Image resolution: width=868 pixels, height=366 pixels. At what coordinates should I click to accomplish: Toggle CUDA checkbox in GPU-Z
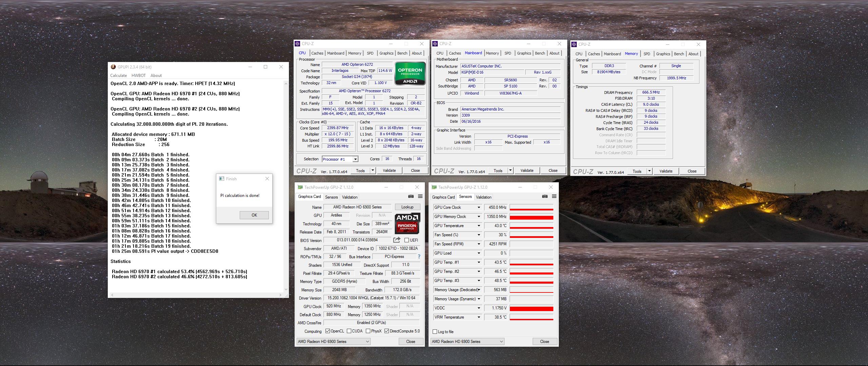coord(349,331)
